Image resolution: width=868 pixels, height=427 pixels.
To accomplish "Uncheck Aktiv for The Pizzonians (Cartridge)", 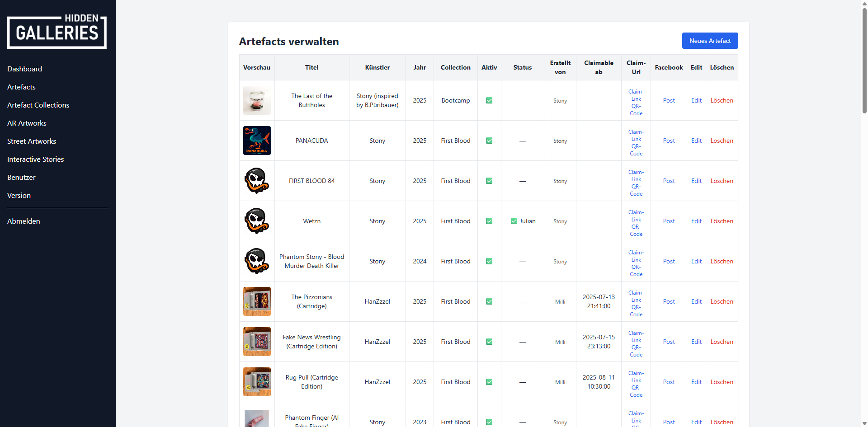I will pos(489,301).
